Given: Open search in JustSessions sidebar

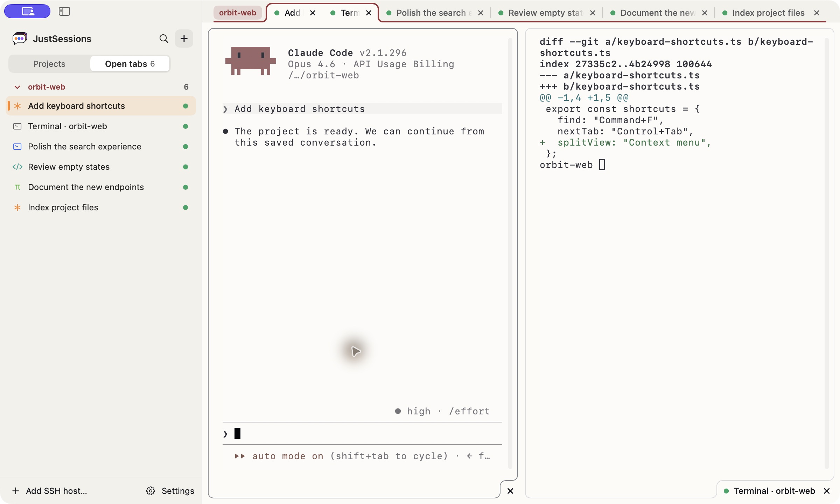Looking at the screenshot, I should [x=164, y=38].
